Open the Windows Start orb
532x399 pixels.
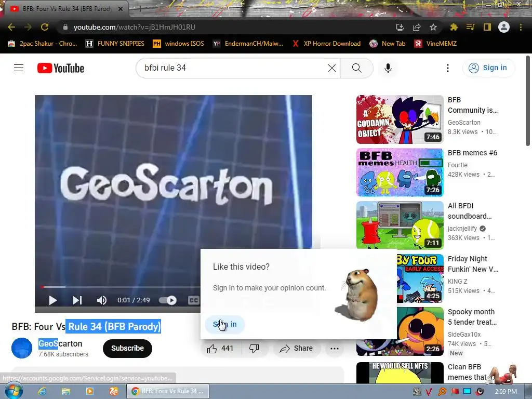tap(14, 391)
